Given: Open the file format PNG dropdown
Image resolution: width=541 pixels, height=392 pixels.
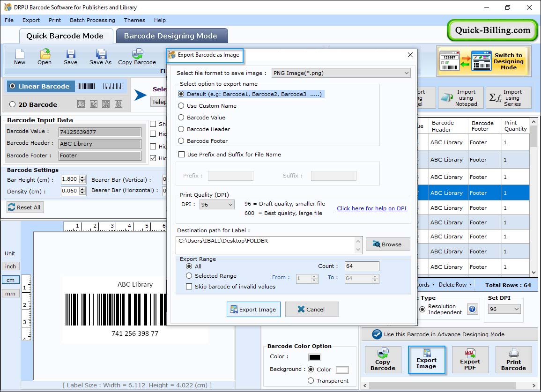Looking at the screenshot, I should click(341, 73).
